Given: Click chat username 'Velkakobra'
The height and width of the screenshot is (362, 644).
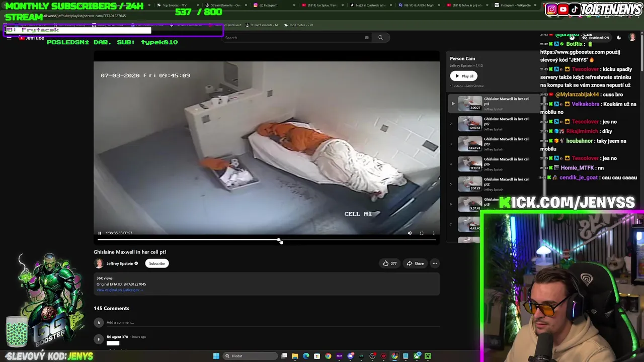Looking at the screenshot, I should [585, 104].
